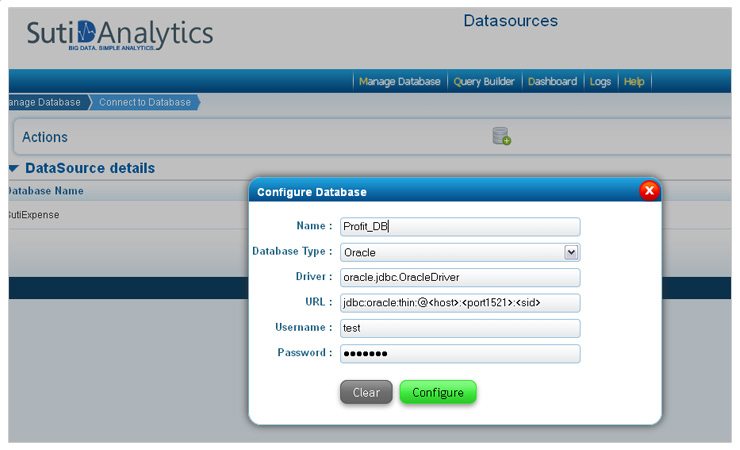
Task: Close the Configure Database dialog
Action: 649,191
